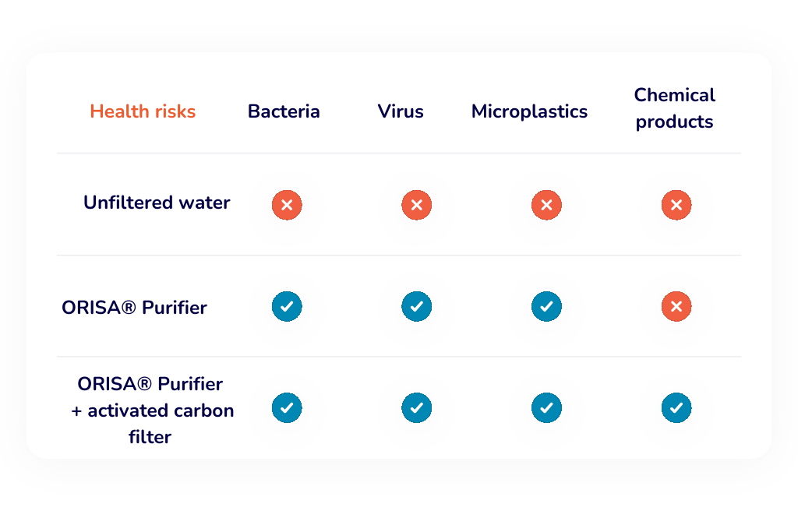Select the Health risks header
Screen dimensions: 798x532
pyautogui.click(x=143, y=111)
